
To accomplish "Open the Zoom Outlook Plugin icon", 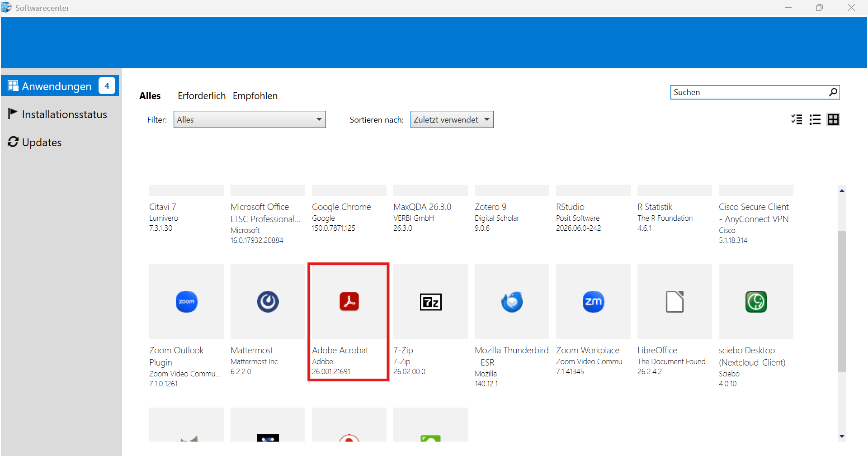I will (186, 302).
